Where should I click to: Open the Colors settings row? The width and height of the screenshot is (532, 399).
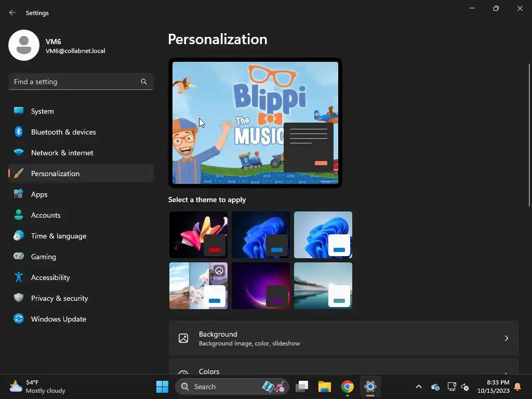click(x=344, y=367)
